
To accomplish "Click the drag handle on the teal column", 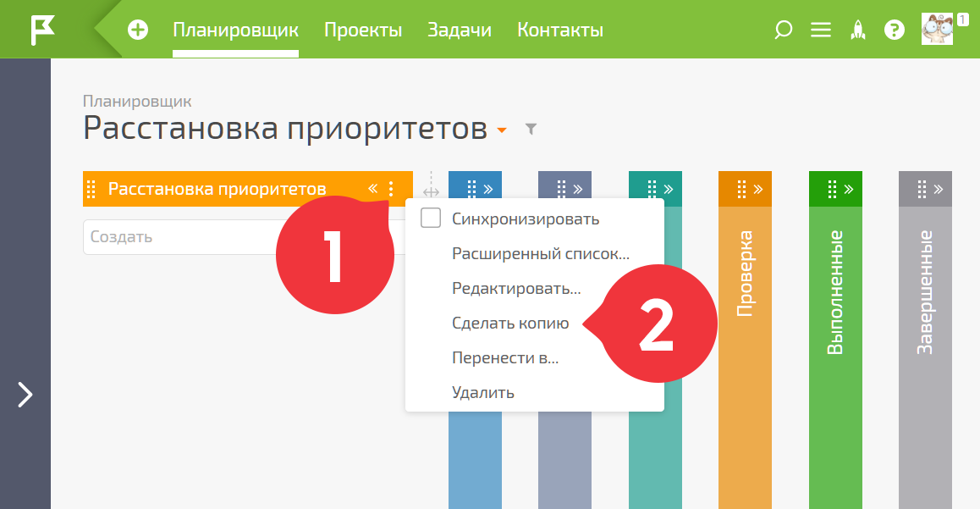I will (652, 189).
